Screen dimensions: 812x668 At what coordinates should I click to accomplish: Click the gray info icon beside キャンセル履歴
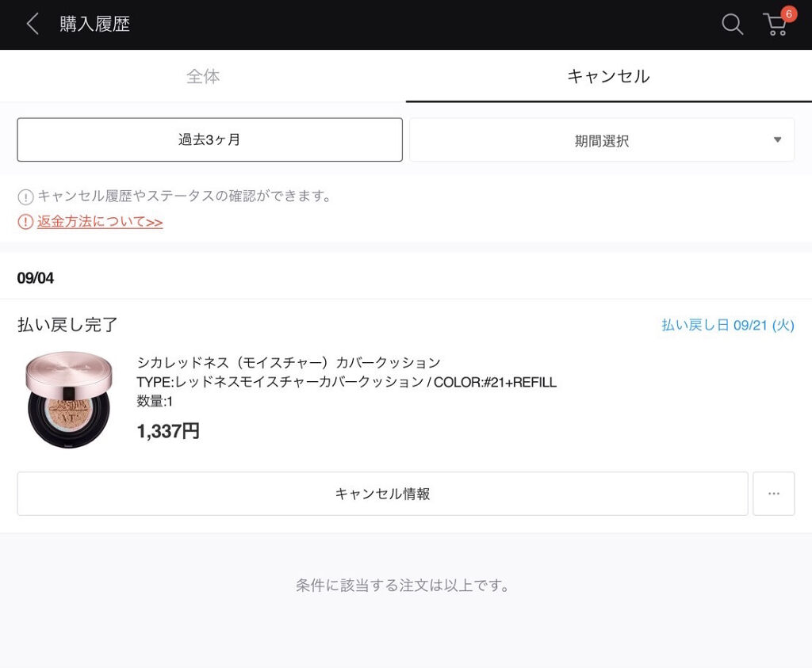25,197
